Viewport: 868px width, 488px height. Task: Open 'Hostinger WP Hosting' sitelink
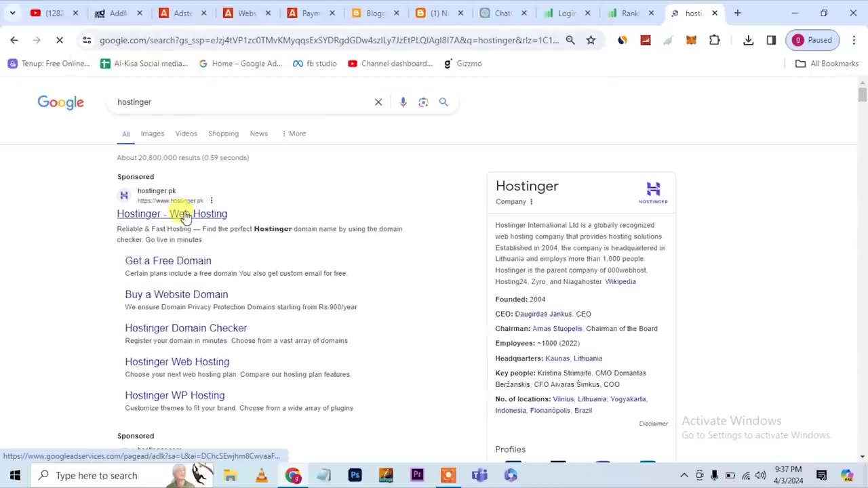175,395
